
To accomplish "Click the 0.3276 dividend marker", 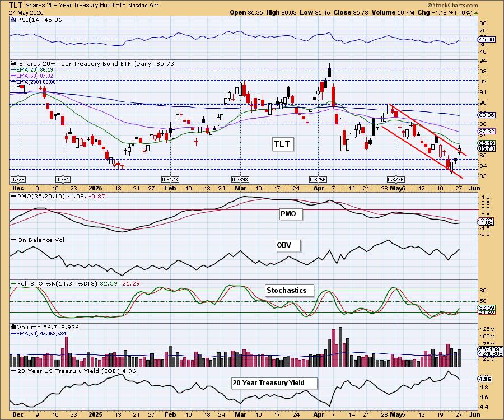I will tap(396, 179).
